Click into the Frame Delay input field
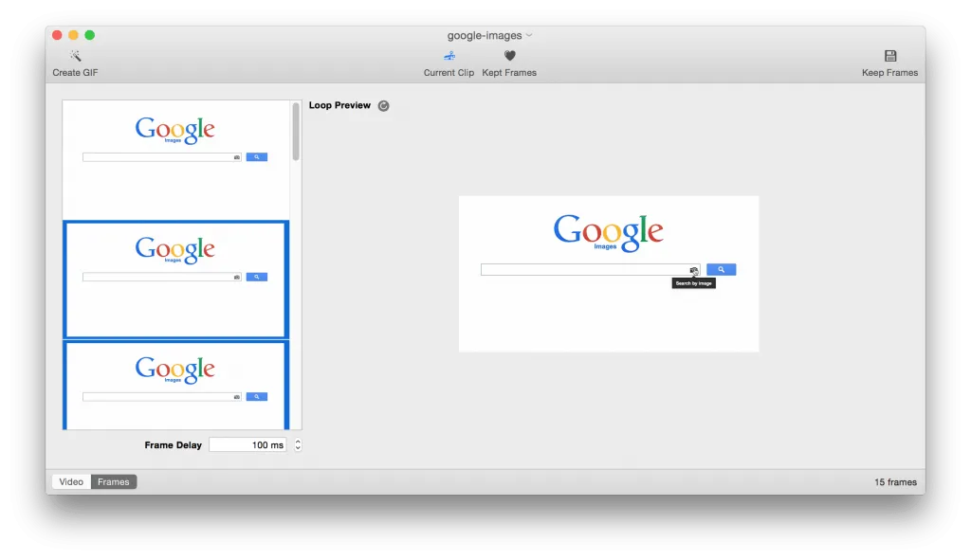 coord(247,445)
